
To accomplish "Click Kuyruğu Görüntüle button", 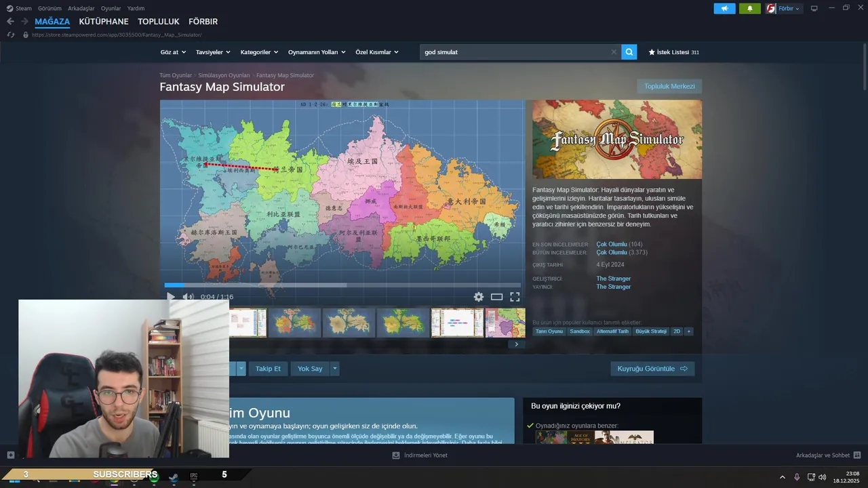I will coord(652,369).
